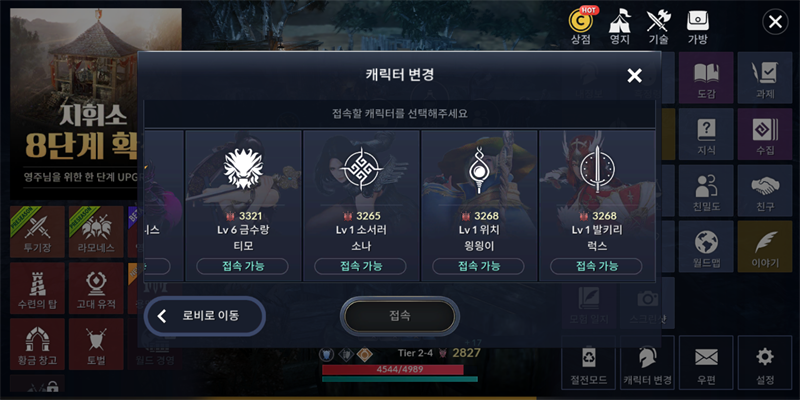Open the 월드맵 globe tile

click(x=706, y=246)
